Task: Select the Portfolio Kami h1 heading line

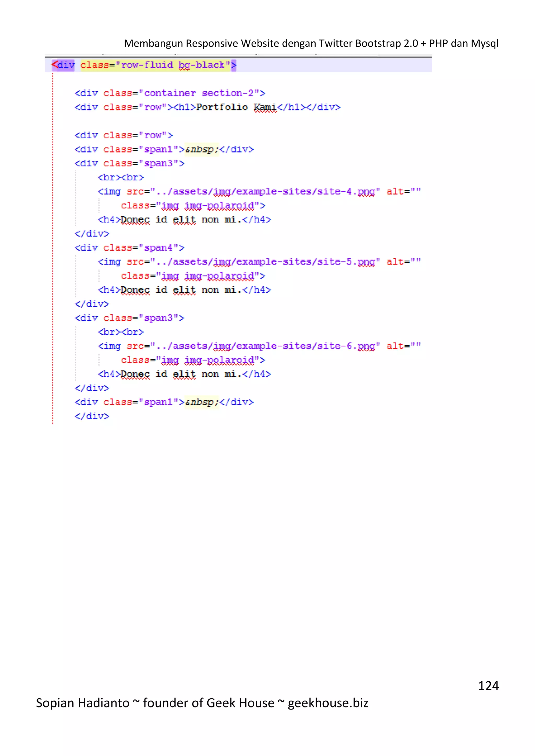Action: [207, 107]
